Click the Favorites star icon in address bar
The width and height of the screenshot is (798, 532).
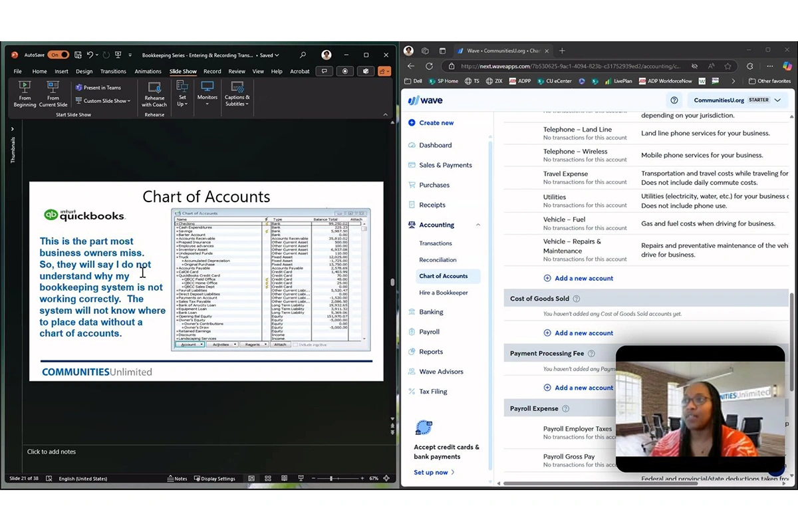point(728,66)
